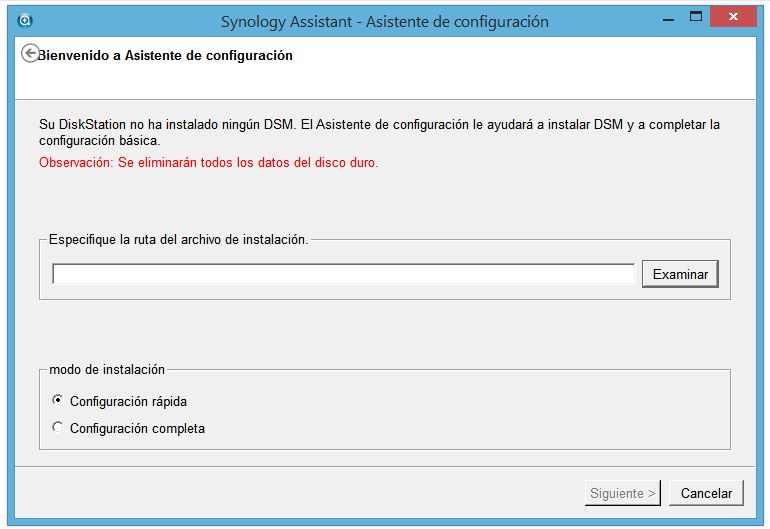Viewport: 770px width, 529px height.
Task: Click the label Especifique la ruta del archivo de instalación
Action: (x=179, y=240)
